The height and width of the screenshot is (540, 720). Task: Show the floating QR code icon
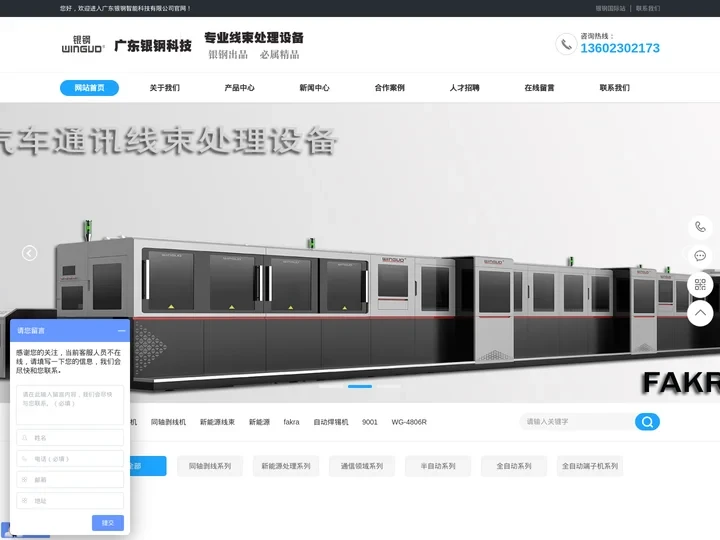700,285
